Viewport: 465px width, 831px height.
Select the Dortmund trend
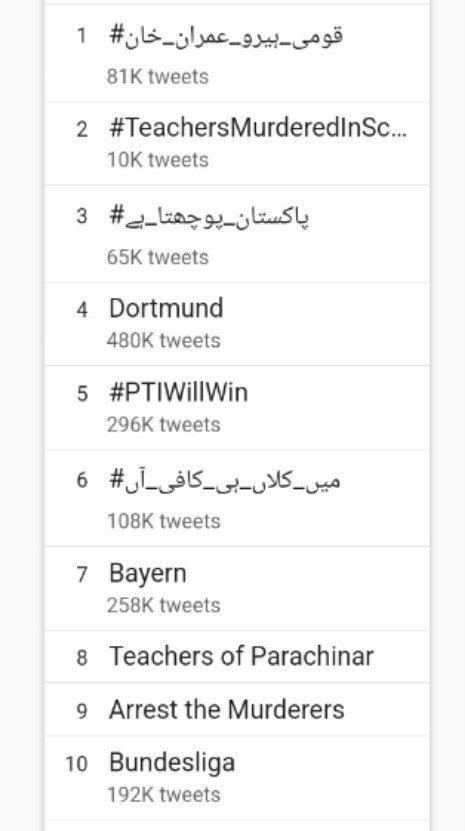pyautogui.click(x=236, y=324)
